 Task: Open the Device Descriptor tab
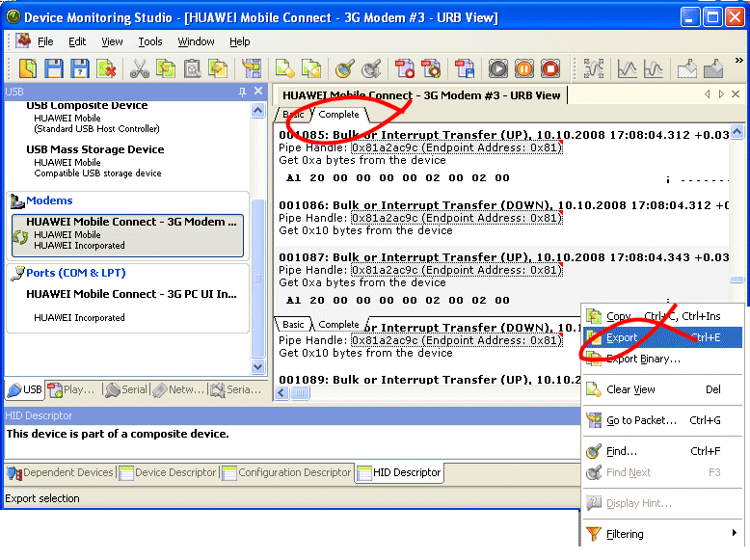click(x=168, y=472)
